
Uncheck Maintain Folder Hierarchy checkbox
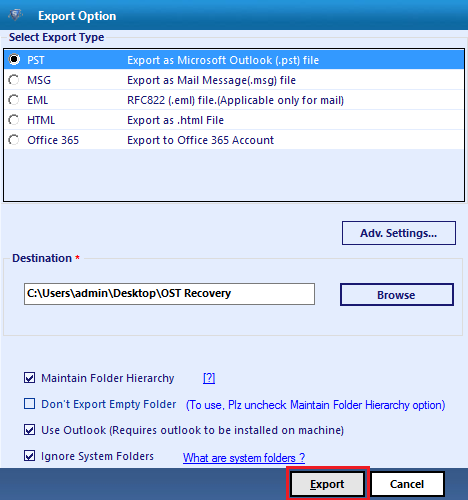tap(29, 378)
